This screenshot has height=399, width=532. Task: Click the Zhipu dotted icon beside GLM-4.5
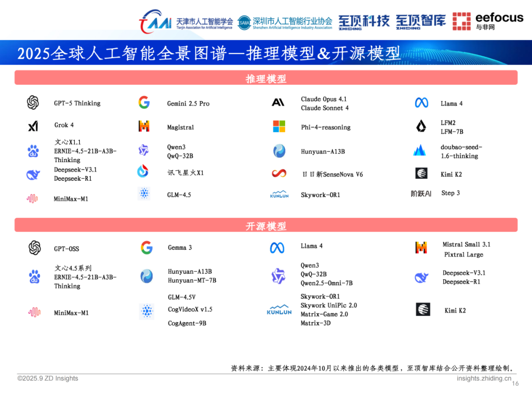(144, 194)
